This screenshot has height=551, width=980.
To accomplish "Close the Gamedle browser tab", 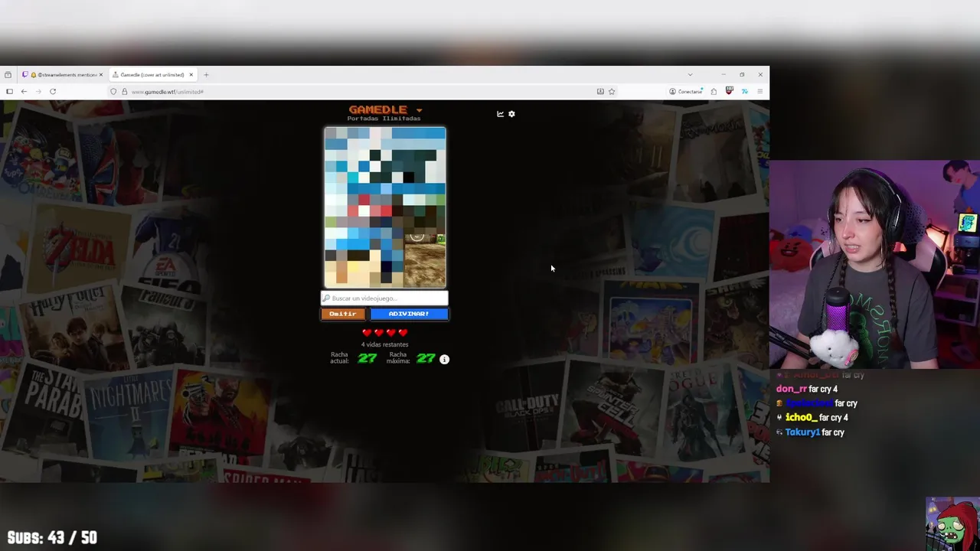I will pyautogui.click(x=191, y=75).
